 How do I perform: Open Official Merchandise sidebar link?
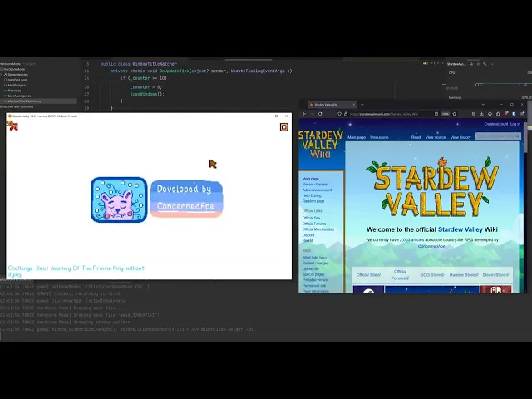pyautogui.click(x=318, y=229)
